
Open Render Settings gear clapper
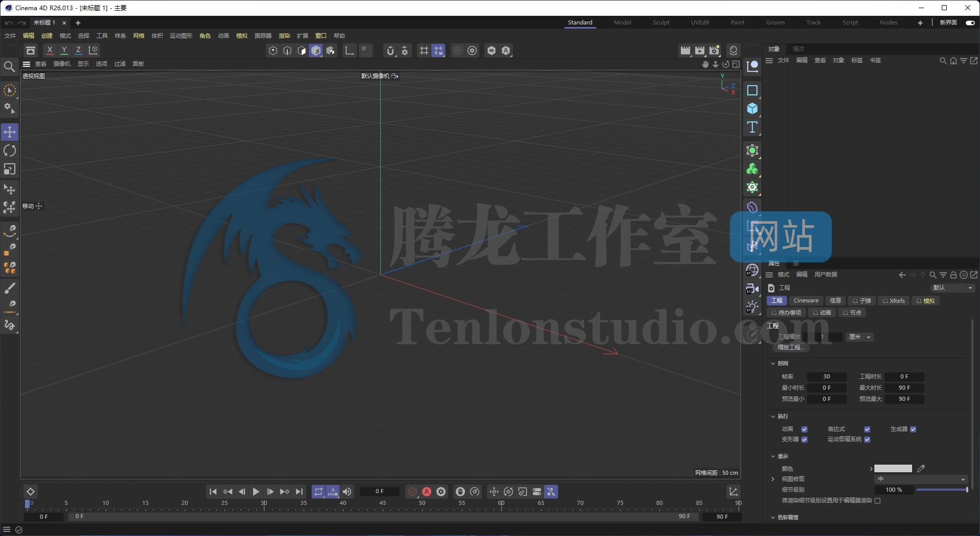[x=714, y=50]
